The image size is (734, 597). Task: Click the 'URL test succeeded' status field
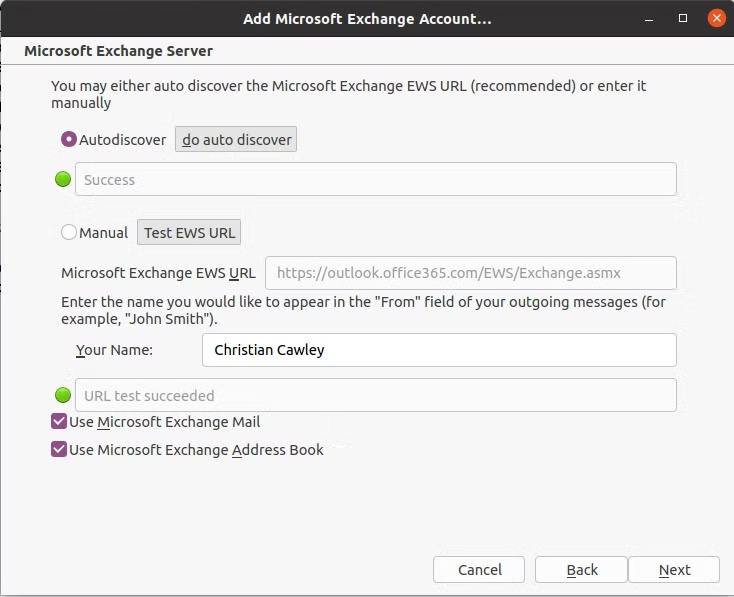(x=376, y=395)
